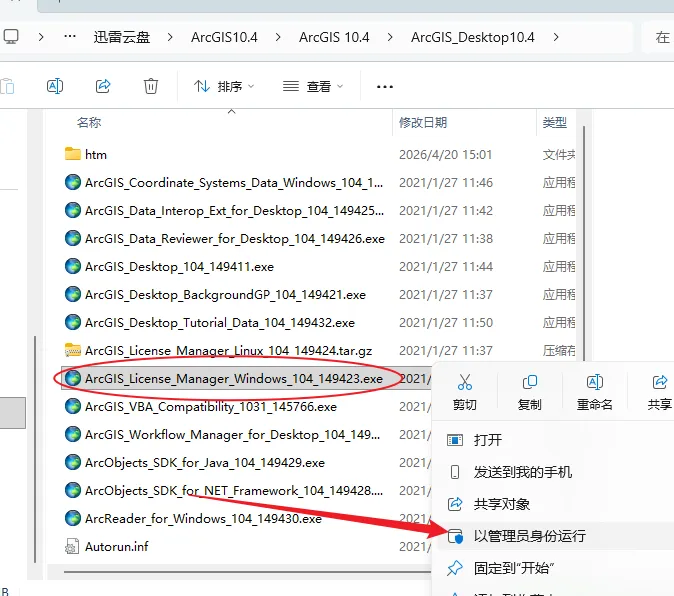Go to the ArcGIS_Desktop10.4 breadcrumb

[x=472, y=37]
